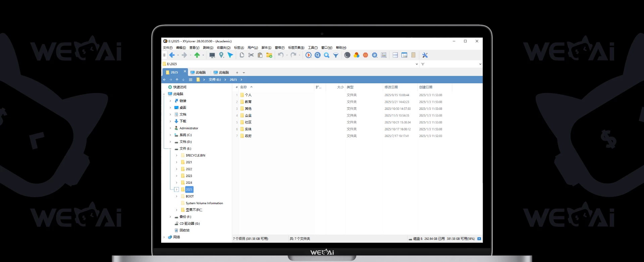Click the gray Forward arrow in toolbar
The image size is (644, 262).
[x=184, y=55]
